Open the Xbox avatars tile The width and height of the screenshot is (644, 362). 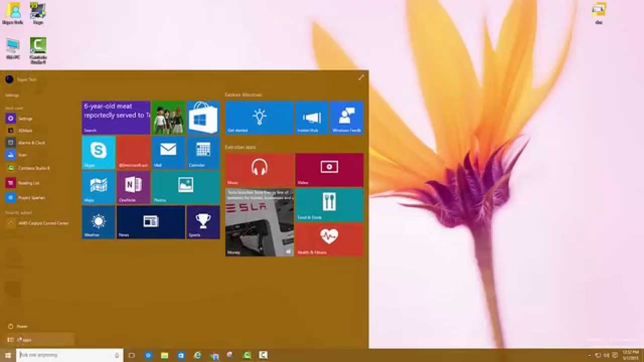point(168,118)
